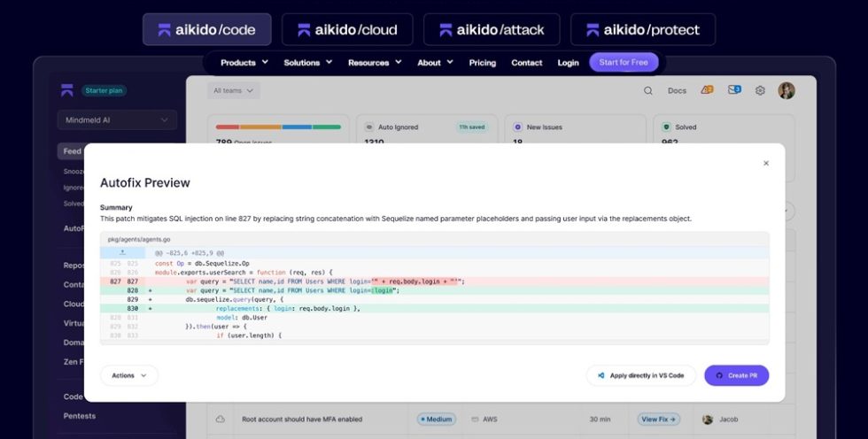Click the cloud icon on MFA row
Image resolution: width=868 pixels, height=439 pixels.
point(221,420)
